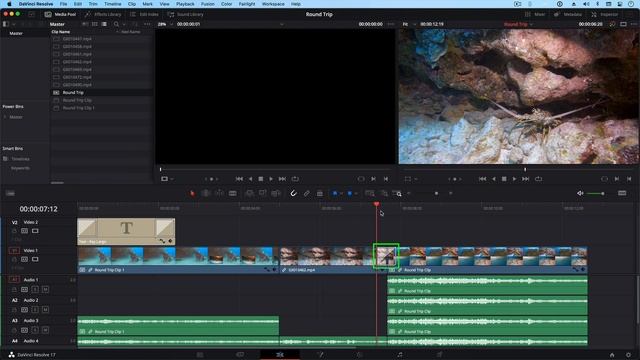Select the Keywords smart bin
The width and height of the screenshot is (640, 360).
(20, 168)
